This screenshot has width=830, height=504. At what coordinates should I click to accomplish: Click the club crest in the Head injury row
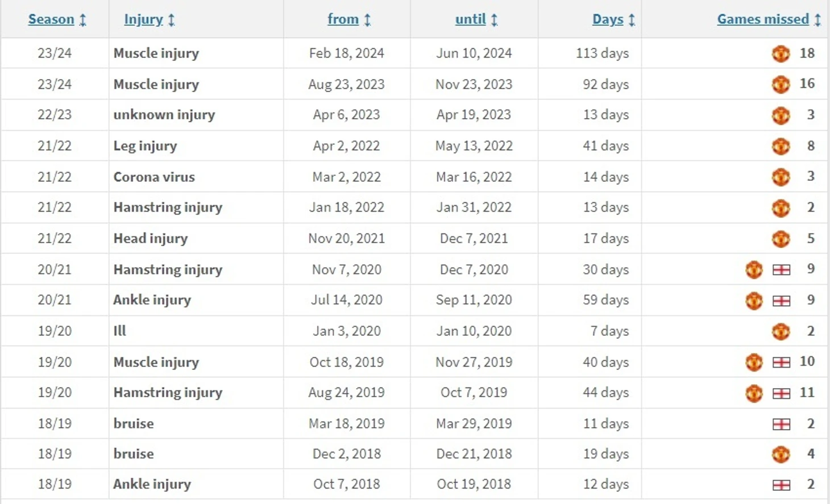tap(781, 239)
